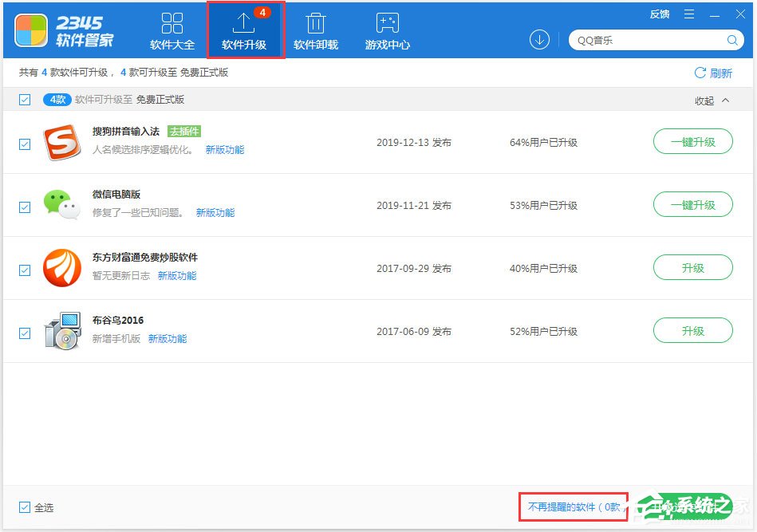Toggle the 全选 select-all checkbox

pyautogui.click(x=24, y=507)
